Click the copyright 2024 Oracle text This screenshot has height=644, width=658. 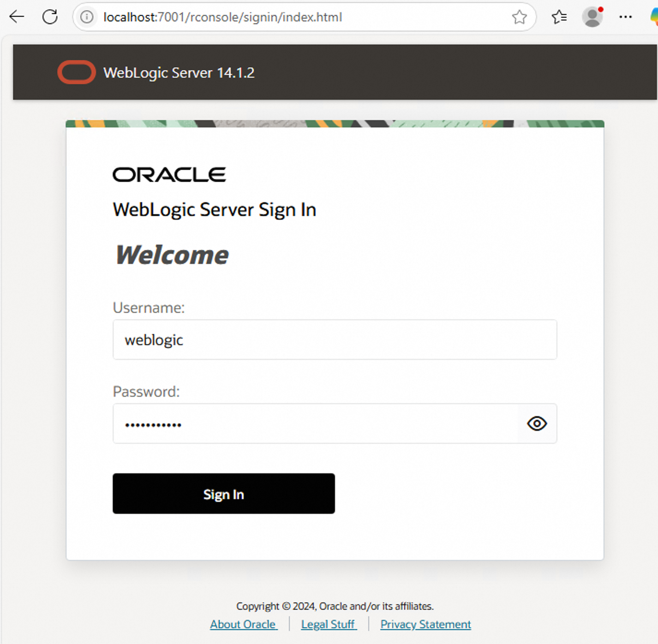[x=335, y=606]
